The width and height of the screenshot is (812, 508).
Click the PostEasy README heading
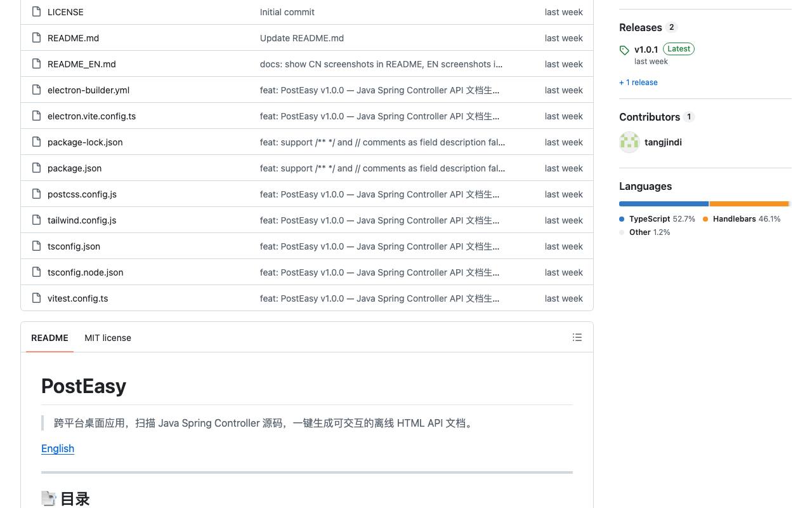(x=84, y=386)
